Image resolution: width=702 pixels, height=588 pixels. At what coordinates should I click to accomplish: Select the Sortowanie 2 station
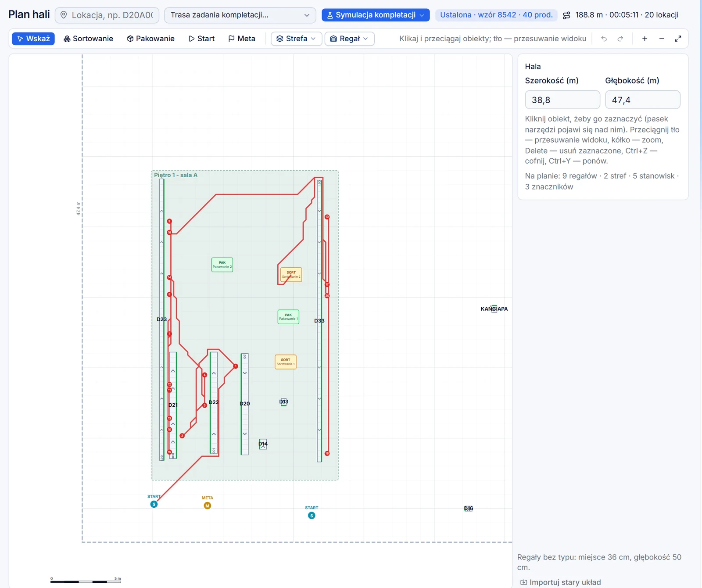tap(291, 275)
